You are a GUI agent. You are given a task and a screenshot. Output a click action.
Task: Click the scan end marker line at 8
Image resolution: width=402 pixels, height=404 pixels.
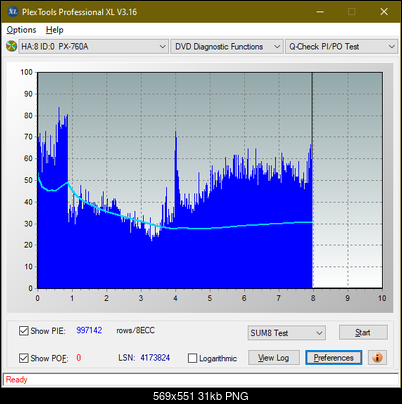[x=312, y=180]
